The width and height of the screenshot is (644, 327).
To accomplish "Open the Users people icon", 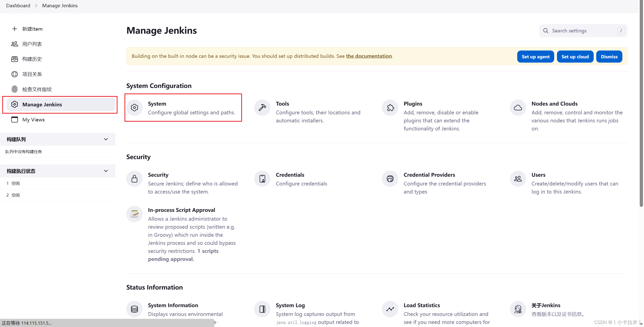I will [x=518, y=179].
